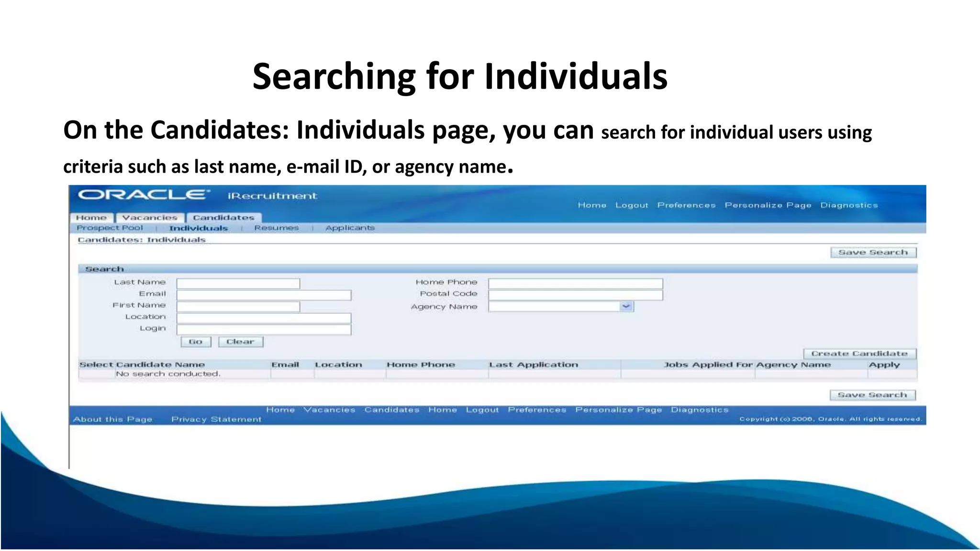Click the Agency Name column header
The image size is (980, 551).
tap(793, 365)
